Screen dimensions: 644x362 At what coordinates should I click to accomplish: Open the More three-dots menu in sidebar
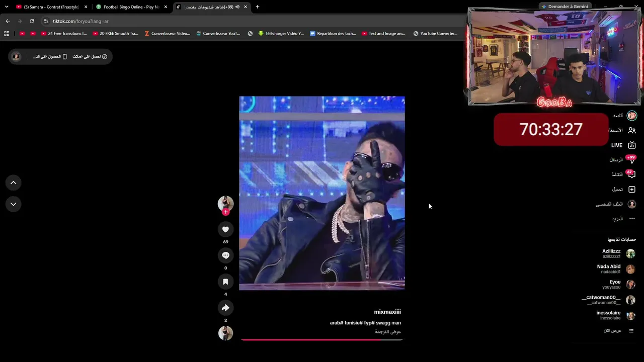click(x=632, y=219)
